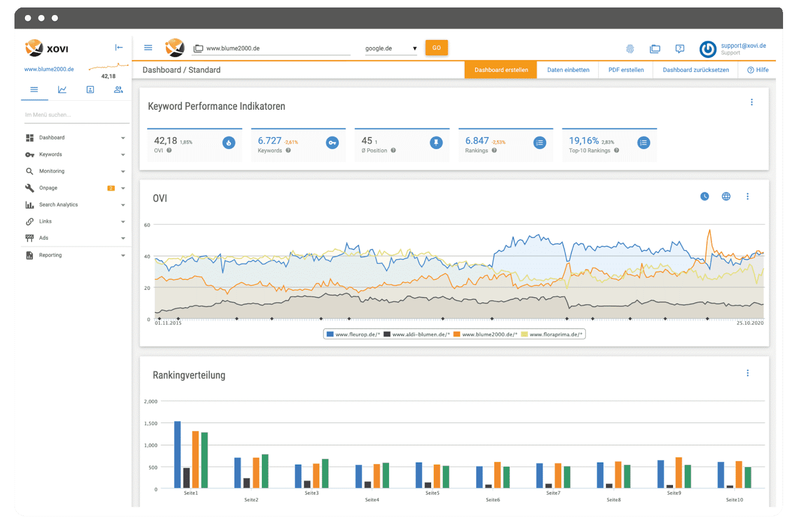Image resolution: width=798 pixels, height=532 pixels.
Task: Click the OVI chart globe icon
Action: [726, 196]
